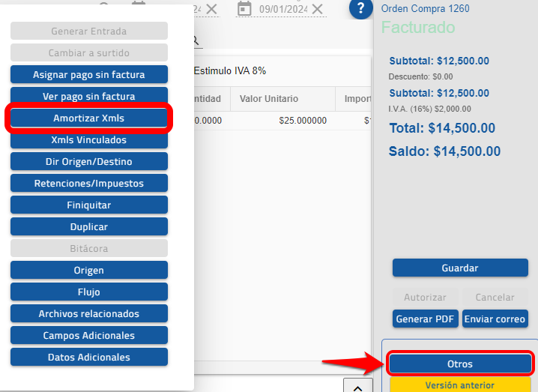This screenshot has height=392, width=538.
Task: Clear the 09/01/2024 date field
Action: coord(318,9)
